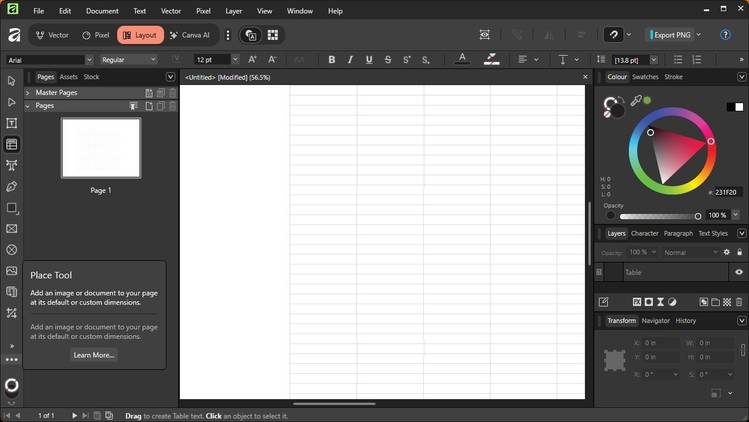Screen dimensions: 749x422
Task: Click the numbered list icon
Action: (697, 59)
